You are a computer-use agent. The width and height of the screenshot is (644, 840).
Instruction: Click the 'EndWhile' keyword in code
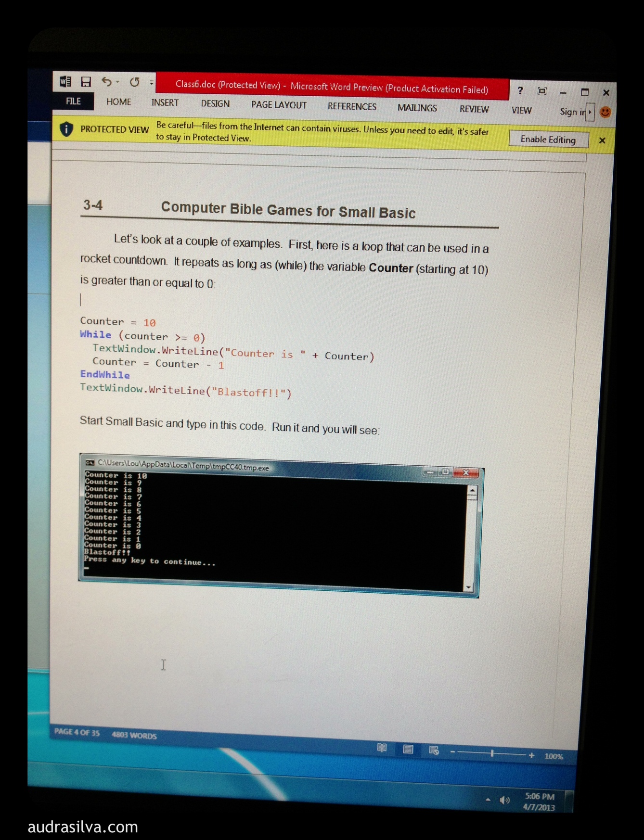[x=105, y=374]
